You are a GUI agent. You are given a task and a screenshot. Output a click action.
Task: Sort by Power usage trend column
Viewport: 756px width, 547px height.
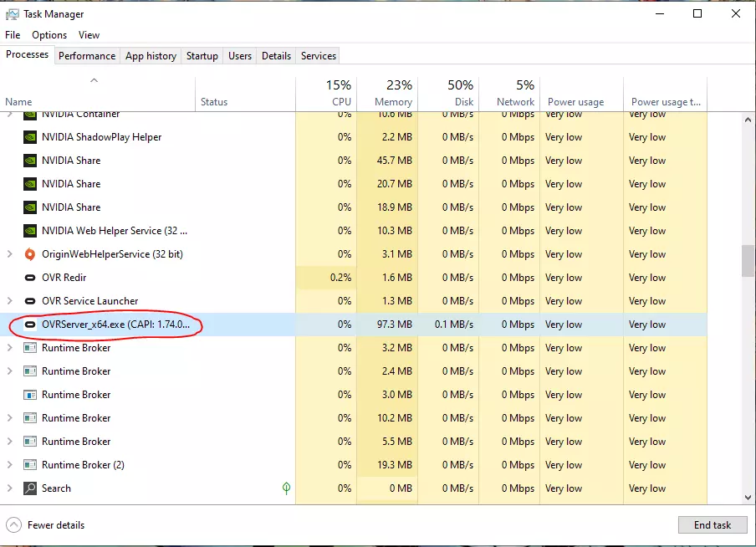(666, 94)
